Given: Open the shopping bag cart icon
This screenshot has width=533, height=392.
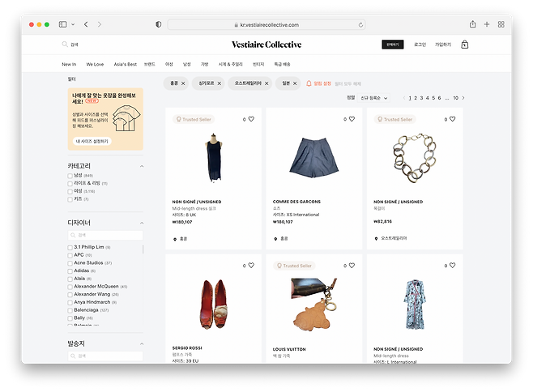Looking at the screenshot, I should (465, 45).
